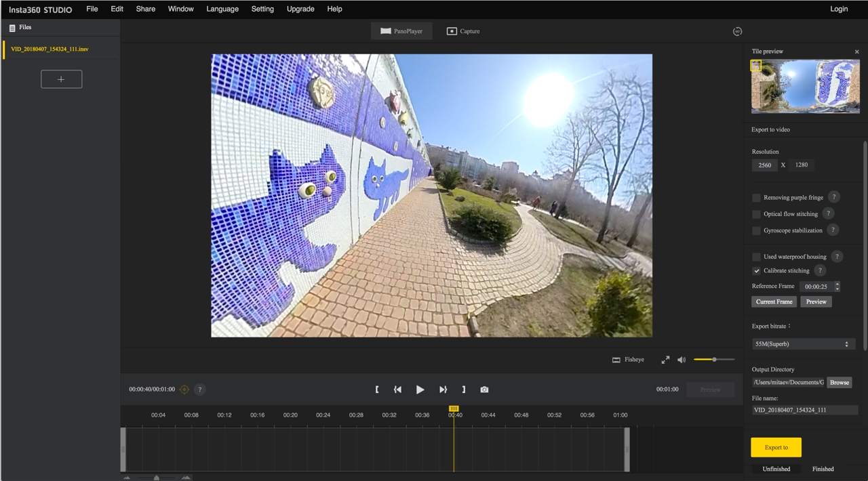
Task: Click the timeline zoom out icon
Action: (x=127, y=478)
